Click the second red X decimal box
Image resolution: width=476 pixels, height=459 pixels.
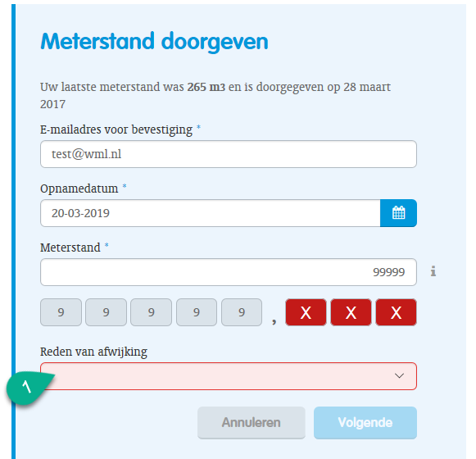click(351, 312)
